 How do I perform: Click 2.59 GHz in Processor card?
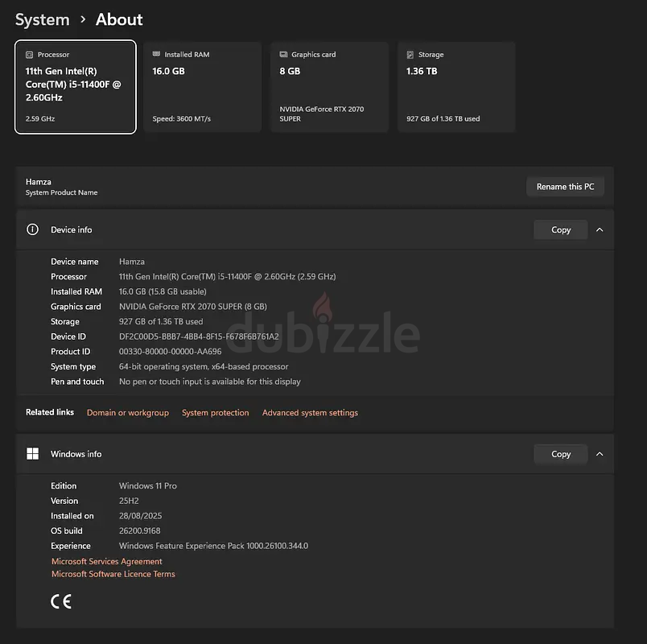tap(40, 118)
